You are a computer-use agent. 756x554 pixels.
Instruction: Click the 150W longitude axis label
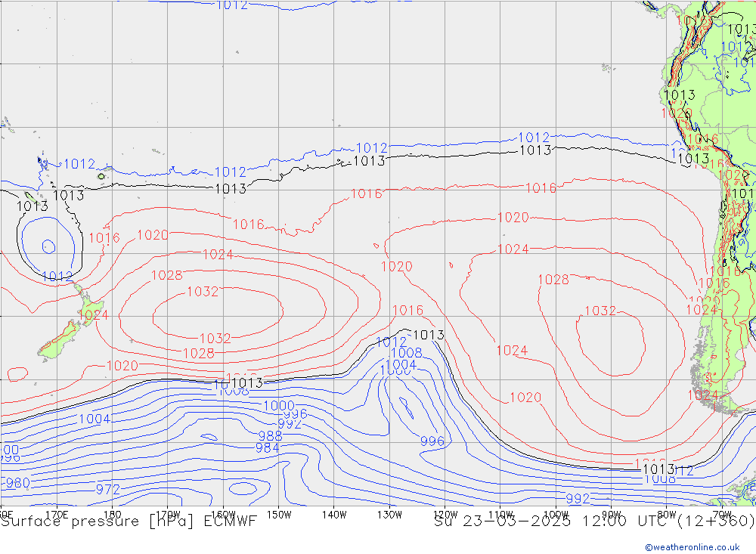click(x=279, y=515)
